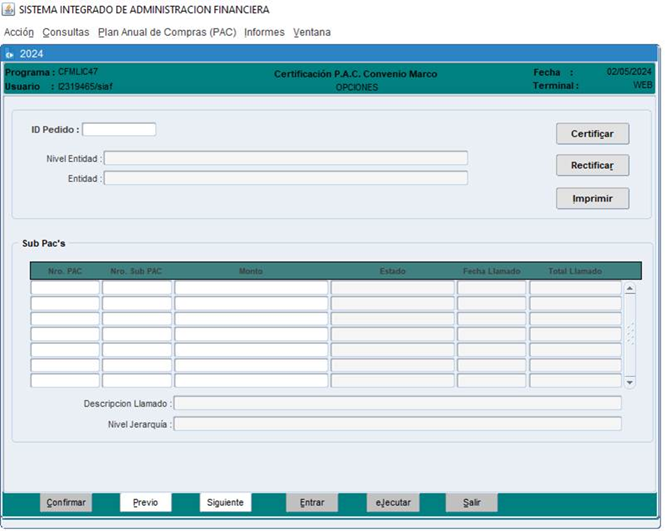Open the Informes menu

[x=264, y=32]
